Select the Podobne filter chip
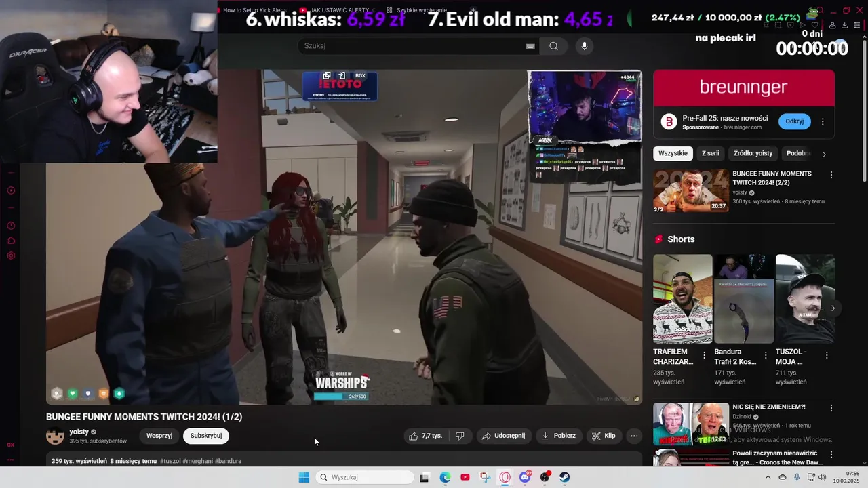 798,153
